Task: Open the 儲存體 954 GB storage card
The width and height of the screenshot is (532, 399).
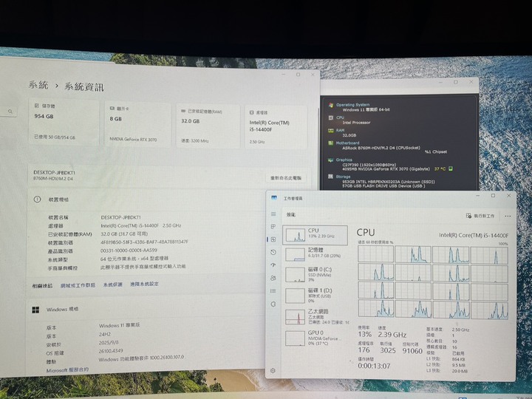Action: pos(64,122)
